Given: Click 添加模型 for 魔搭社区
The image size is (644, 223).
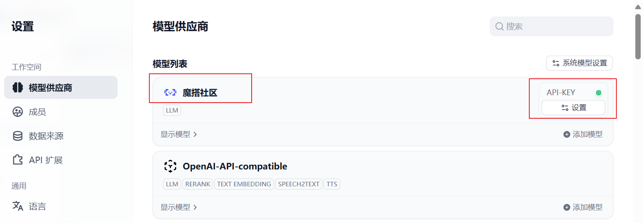Looking at the screenshot, I should coord(583,134).
